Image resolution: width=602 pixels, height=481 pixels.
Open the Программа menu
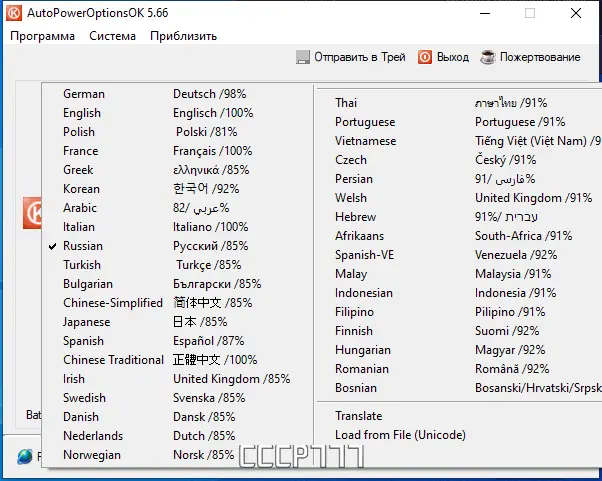pyautogui.click(x=42, y=36)
